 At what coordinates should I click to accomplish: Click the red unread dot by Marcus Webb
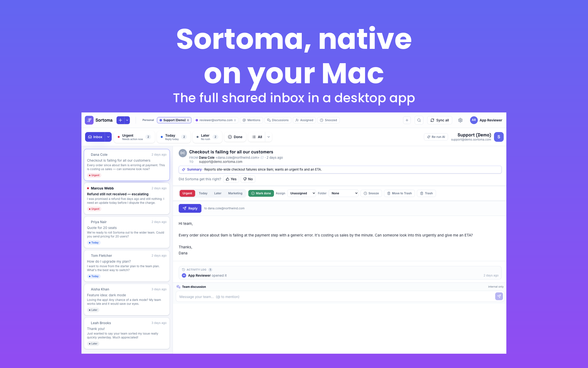(x=88, y=188)
